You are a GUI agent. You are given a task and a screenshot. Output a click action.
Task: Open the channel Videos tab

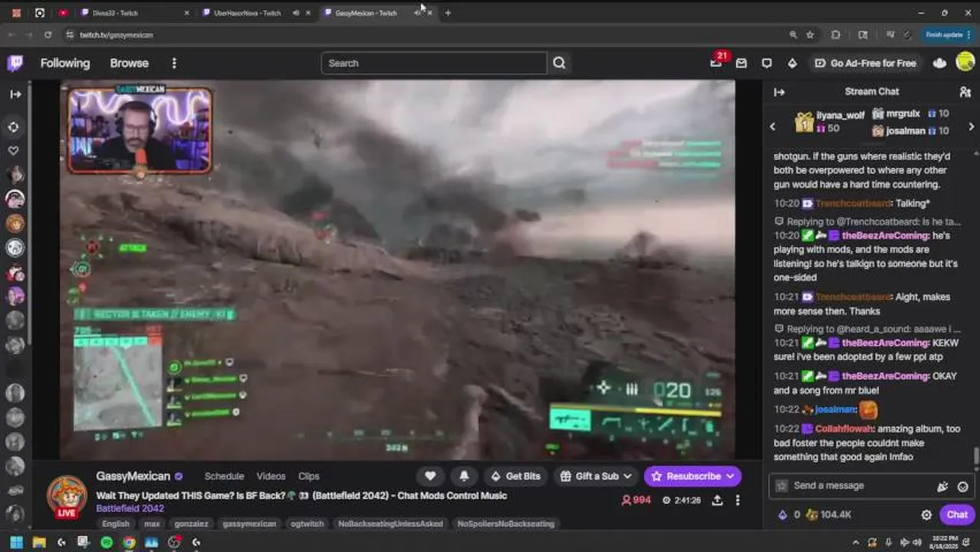tap(271, 476)
